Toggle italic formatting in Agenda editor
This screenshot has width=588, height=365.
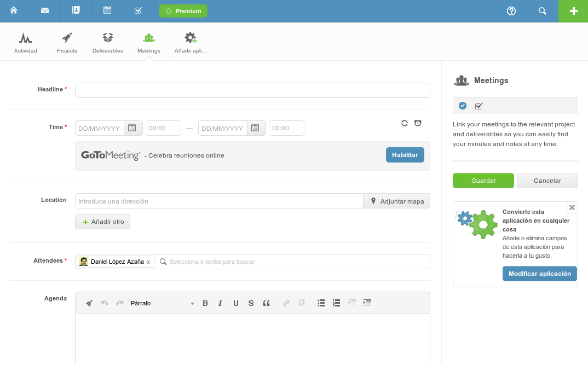click(220, 303)
